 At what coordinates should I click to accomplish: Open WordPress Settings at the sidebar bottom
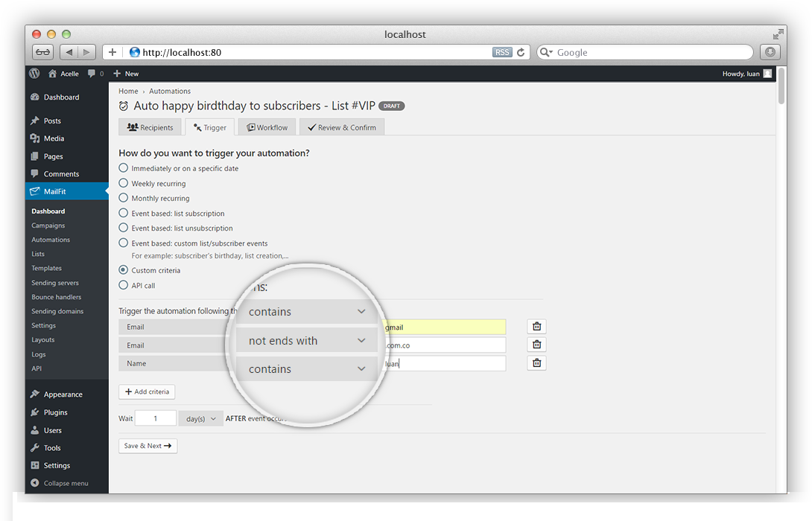[x=57, y=466]
